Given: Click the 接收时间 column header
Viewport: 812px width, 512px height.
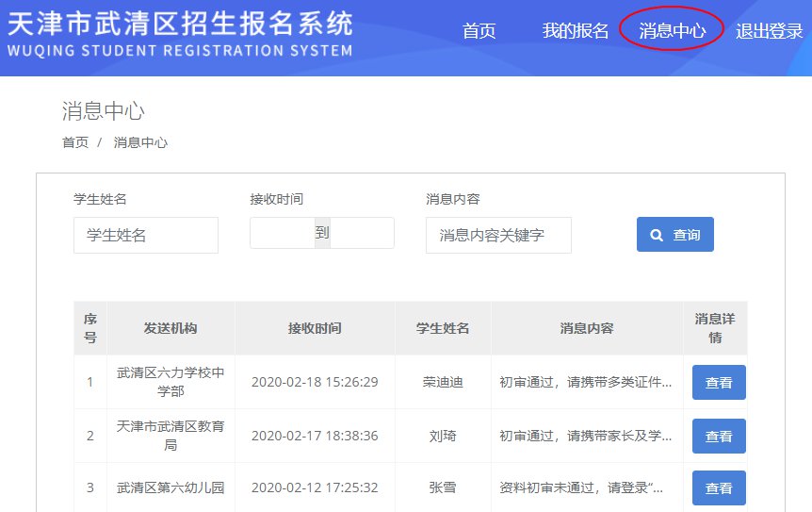Looking at the screenshot, I should tap(315, 328).
